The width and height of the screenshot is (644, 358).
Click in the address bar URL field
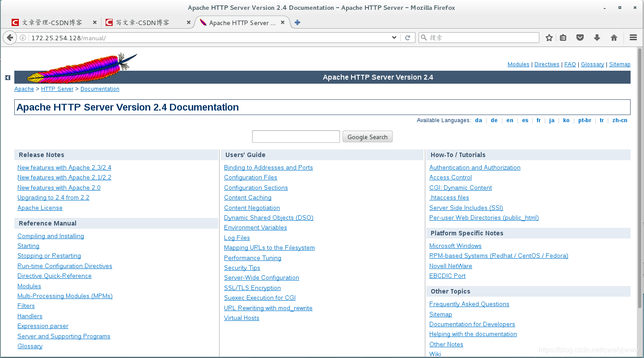click(x=208, y=38)
